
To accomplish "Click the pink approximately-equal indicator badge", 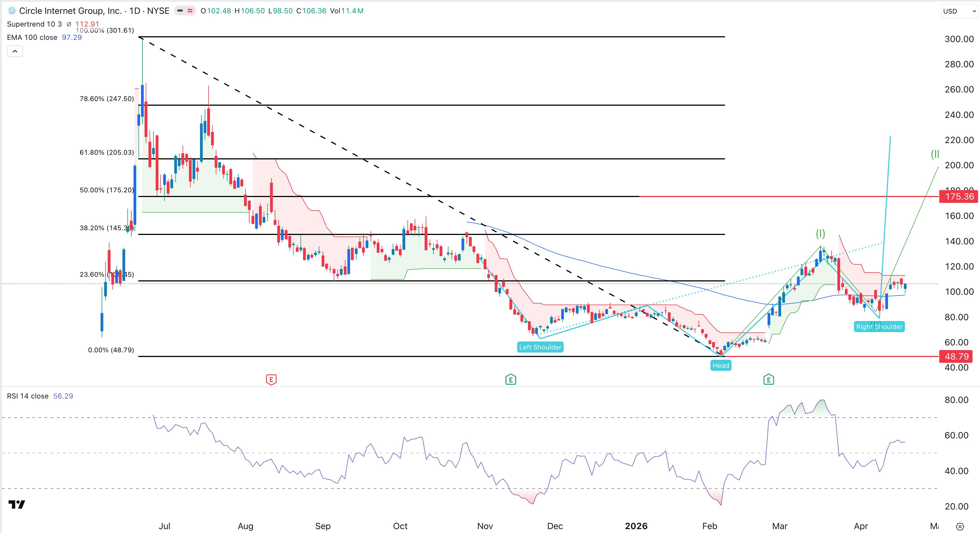I will pyautogui.click(x=190, y=11).
